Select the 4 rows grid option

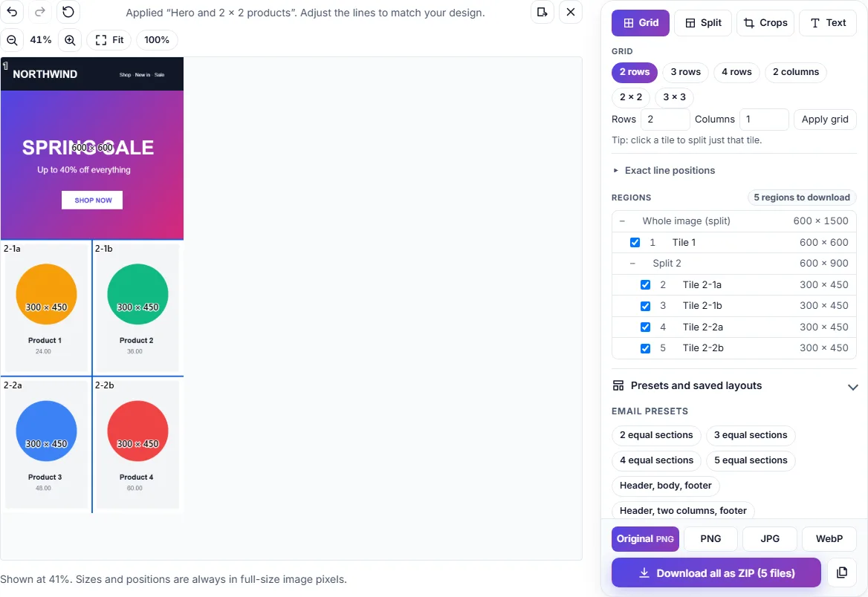pos(736,72)
